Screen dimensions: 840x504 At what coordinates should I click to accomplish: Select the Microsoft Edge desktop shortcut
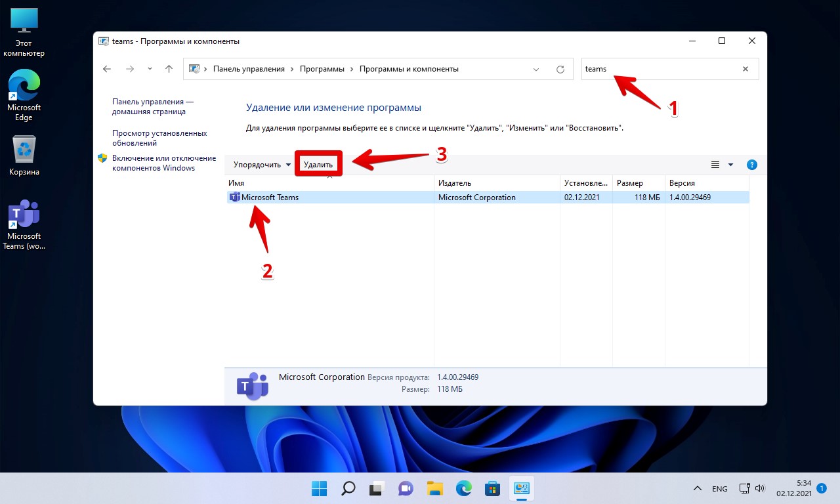pyautogui.click(x=24, y=95)
